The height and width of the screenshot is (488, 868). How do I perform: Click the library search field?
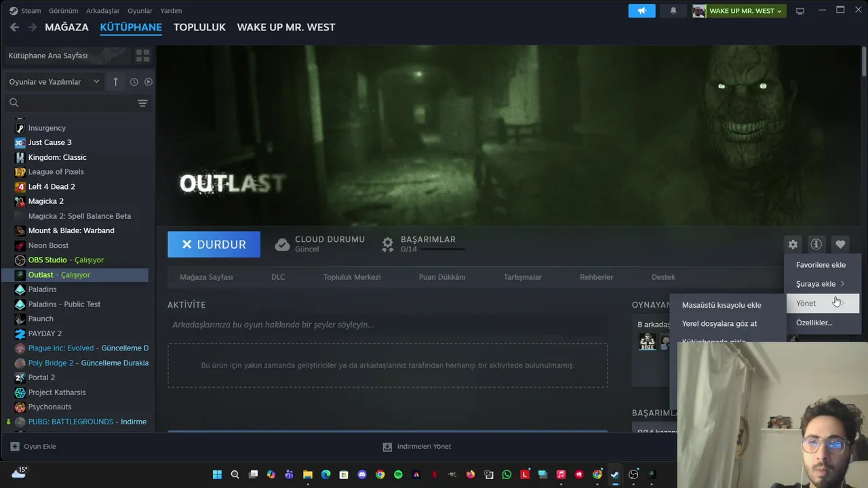[71, 103]
